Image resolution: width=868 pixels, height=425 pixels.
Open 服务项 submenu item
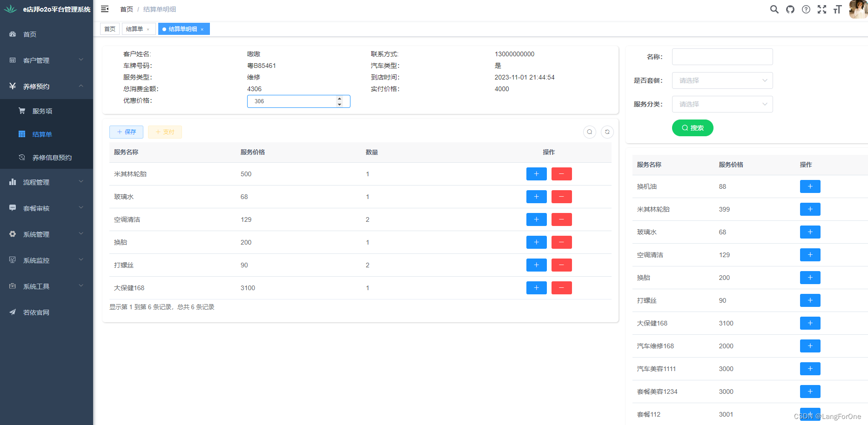point(47,111)
